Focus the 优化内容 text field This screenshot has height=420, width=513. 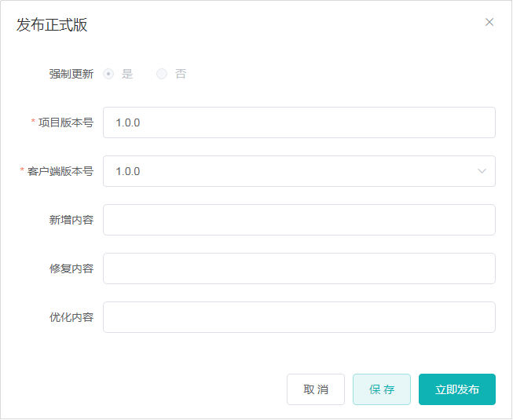click(x=299, y=317)
